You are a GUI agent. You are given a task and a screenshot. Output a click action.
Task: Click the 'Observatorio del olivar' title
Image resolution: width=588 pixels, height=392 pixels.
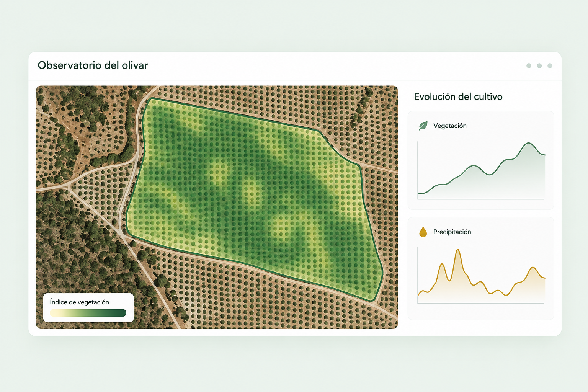[93, 65]
